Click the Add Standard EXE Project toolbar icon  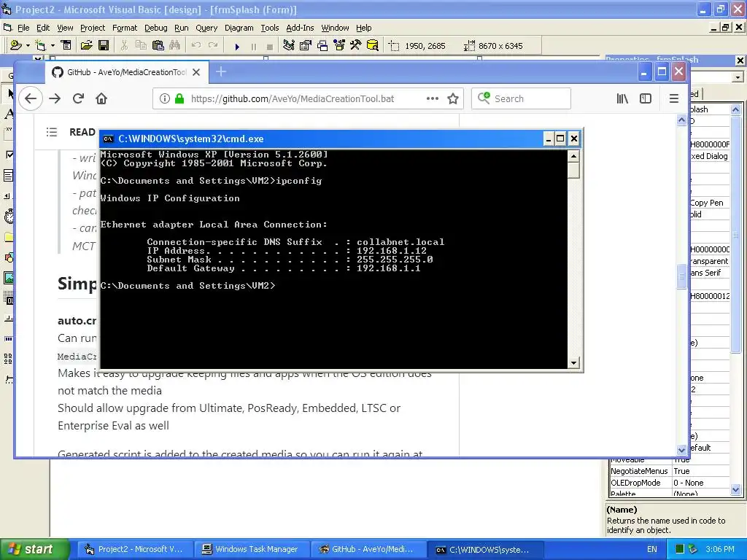16,46
